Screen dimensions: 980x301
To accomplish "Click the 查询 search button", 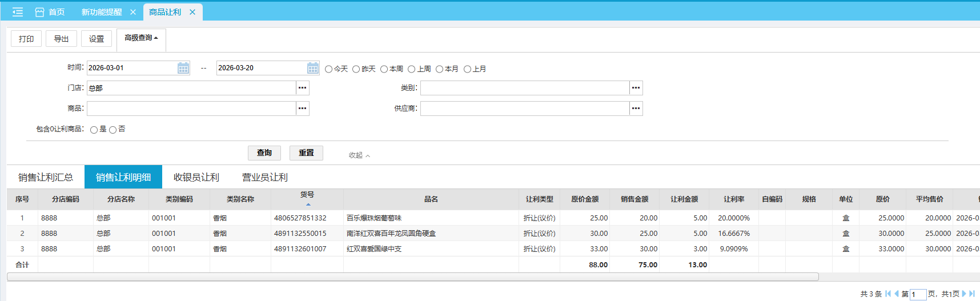I will point(264,153).
